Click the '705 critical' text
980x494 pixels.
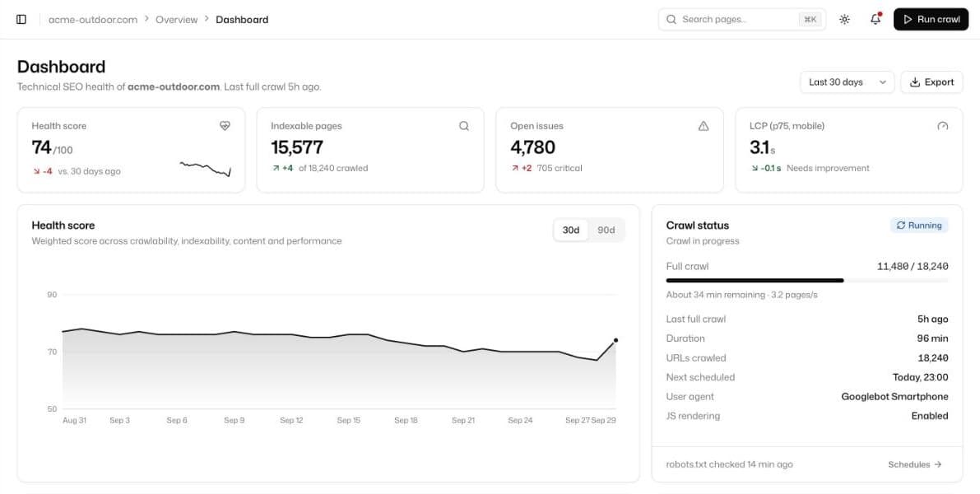click(x=560, y=168)
